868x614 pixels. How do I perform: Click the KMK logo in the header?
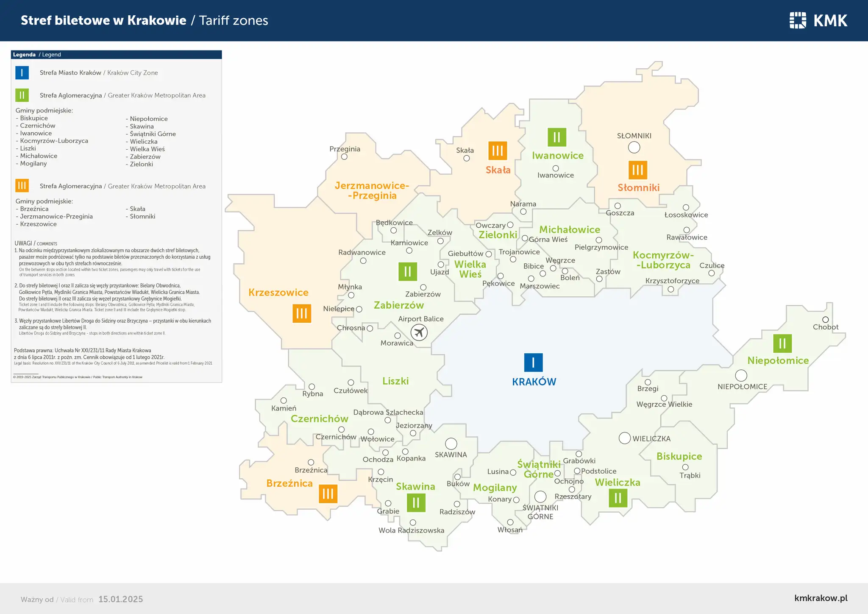click(x=818, y=20)
